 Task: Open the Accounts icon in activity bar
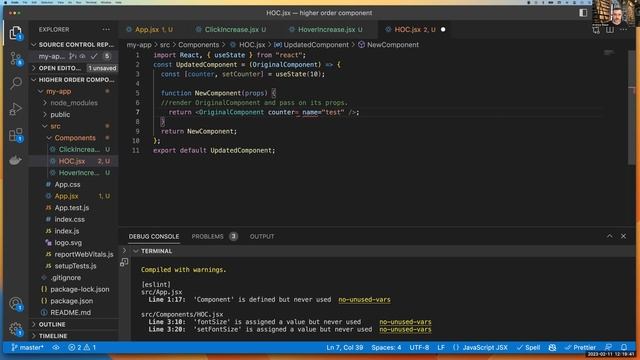coord(16,304)
